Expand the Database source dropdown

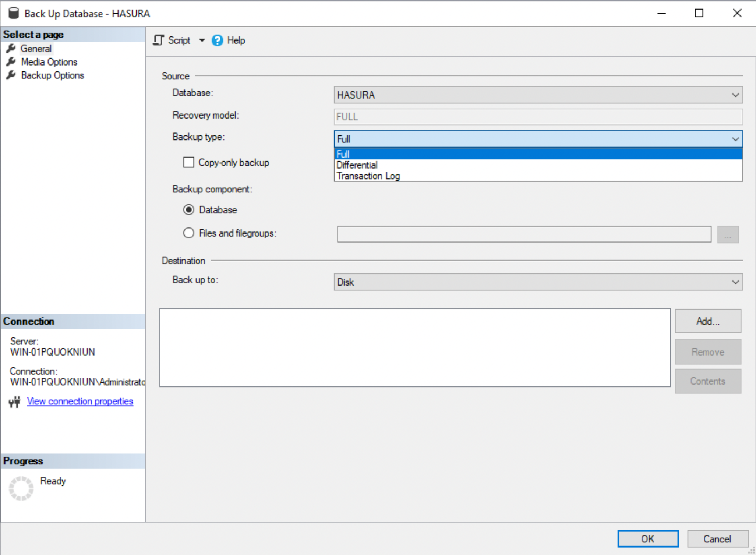point(736,94)
